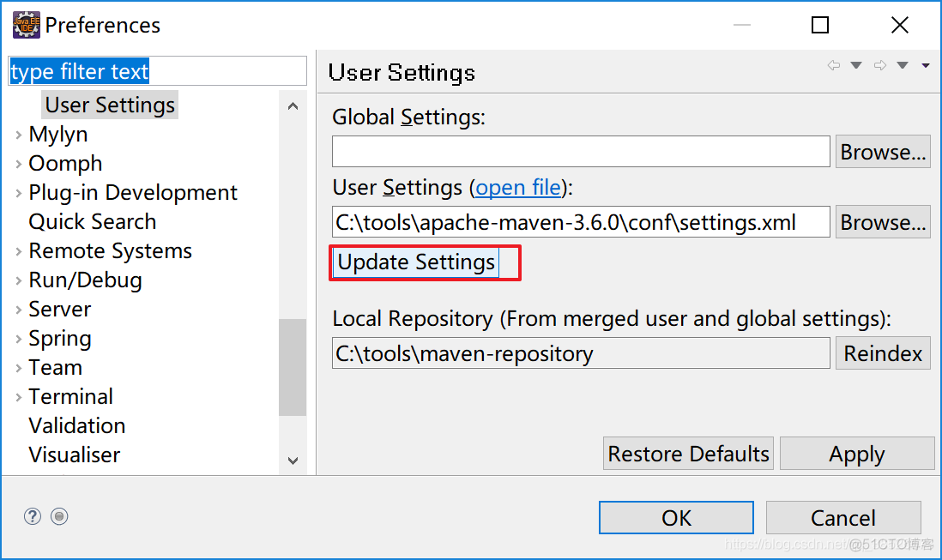Click the Update Settings button
Screen dimensions: 942x560
tap(416, 262)
